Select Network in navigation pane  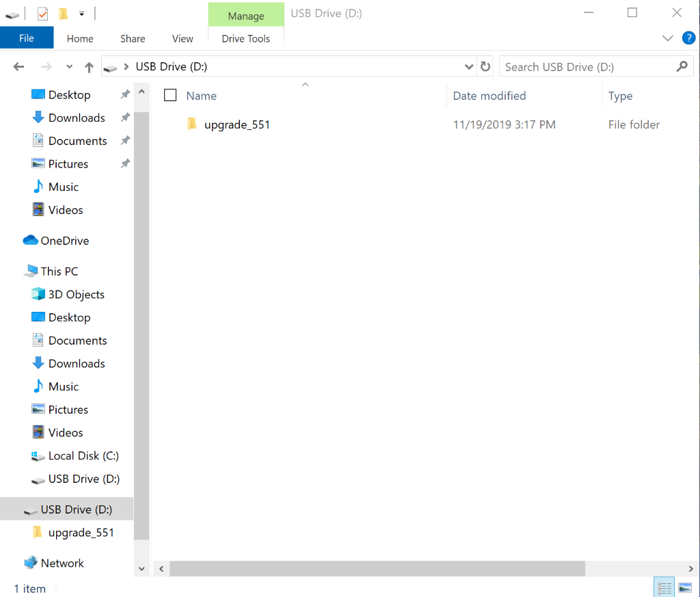[x=62, y=563]
